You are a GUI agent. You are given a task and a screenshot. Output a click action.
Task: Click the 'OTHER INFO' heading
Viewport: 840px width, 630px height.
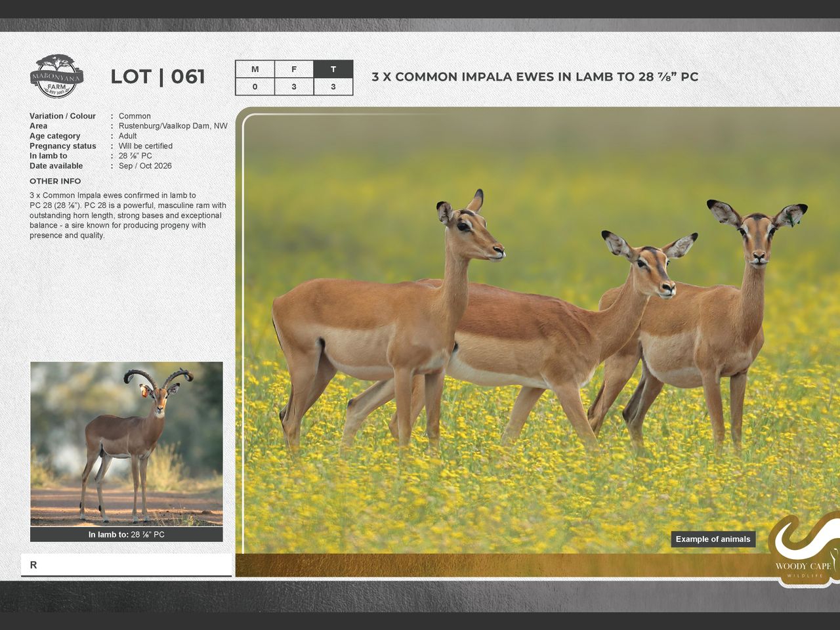55,181
